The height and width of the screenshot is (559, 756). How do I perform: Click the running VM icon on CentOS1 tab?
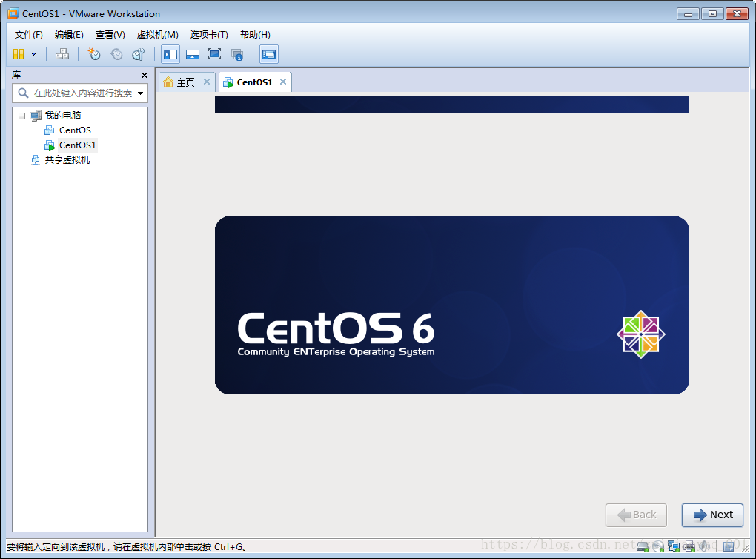228,82
